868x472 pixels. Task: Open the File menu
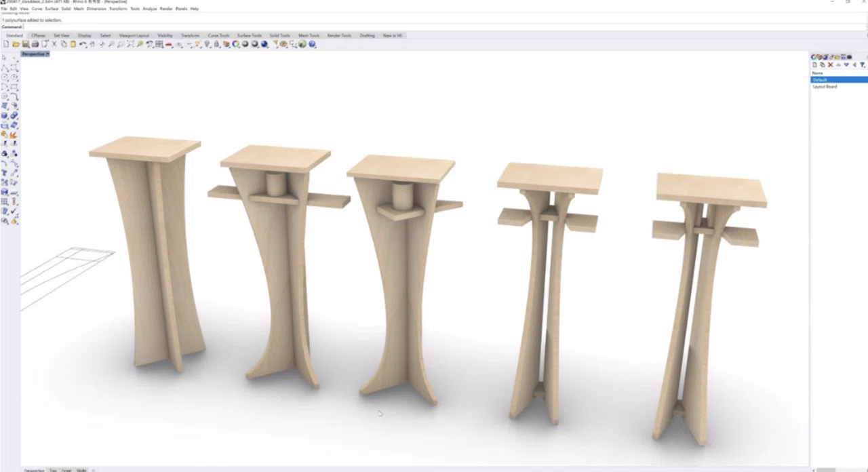[x=4, y=9]
